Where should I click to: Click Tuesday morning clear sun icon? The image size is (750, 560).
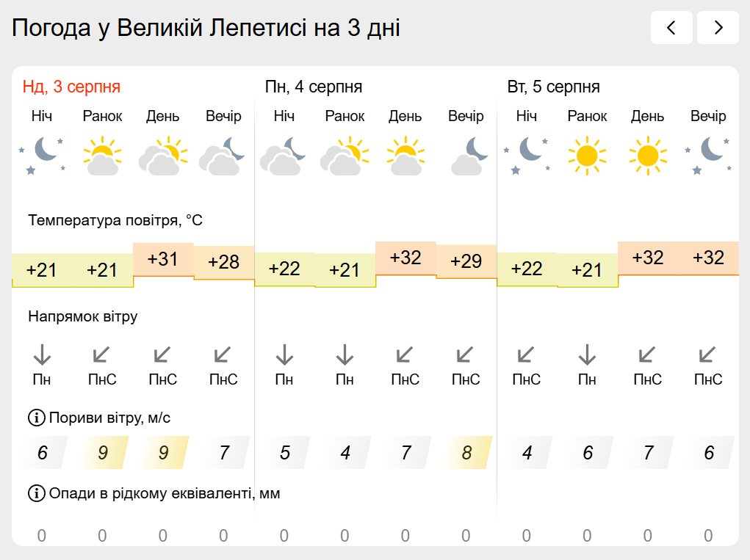pyautogui.click(x=587, y=156)
